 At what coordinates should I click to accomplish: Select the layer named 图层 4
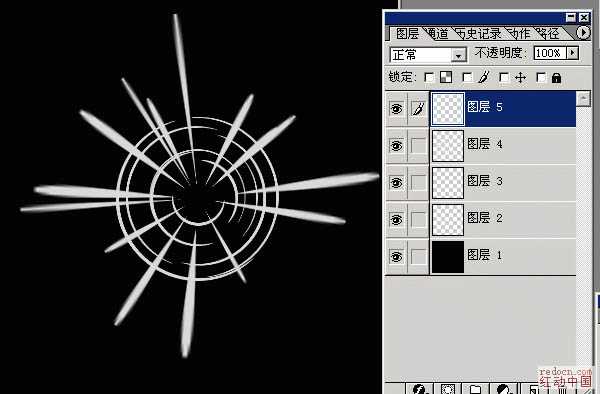tap(485, 144)
